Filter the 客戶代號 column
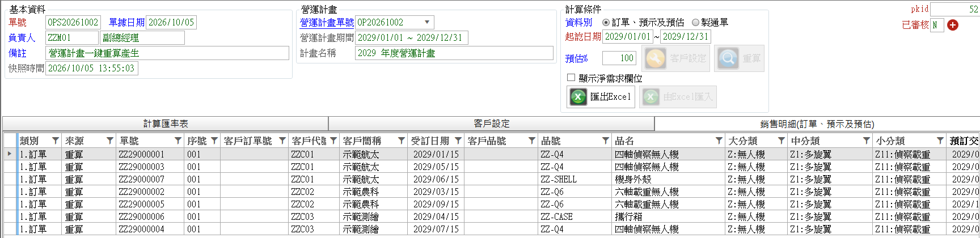The width and height of the screenshot is (980, 238). 333,141
